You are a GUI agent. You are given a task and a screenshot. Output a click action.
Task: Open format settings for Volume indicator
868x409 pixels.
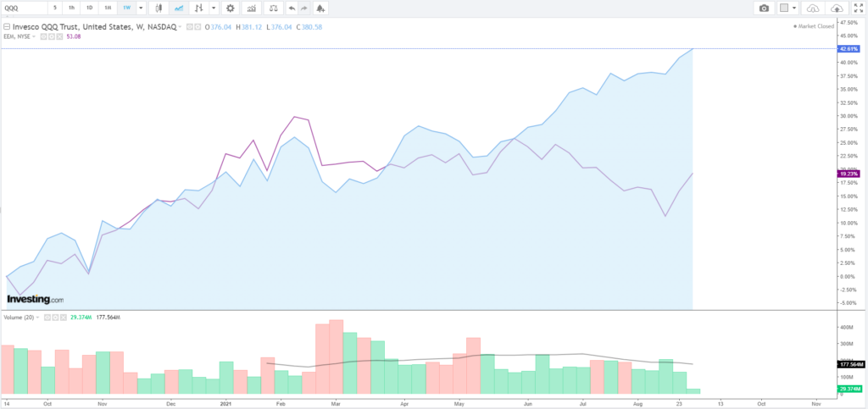[55, 318]
